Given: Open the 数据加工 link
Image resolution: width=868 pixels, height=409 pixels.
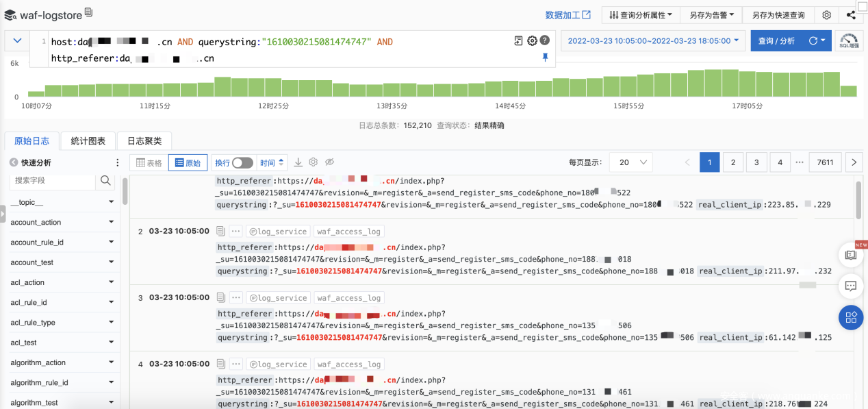Looking at the screenshot, I should coord(568,15).
